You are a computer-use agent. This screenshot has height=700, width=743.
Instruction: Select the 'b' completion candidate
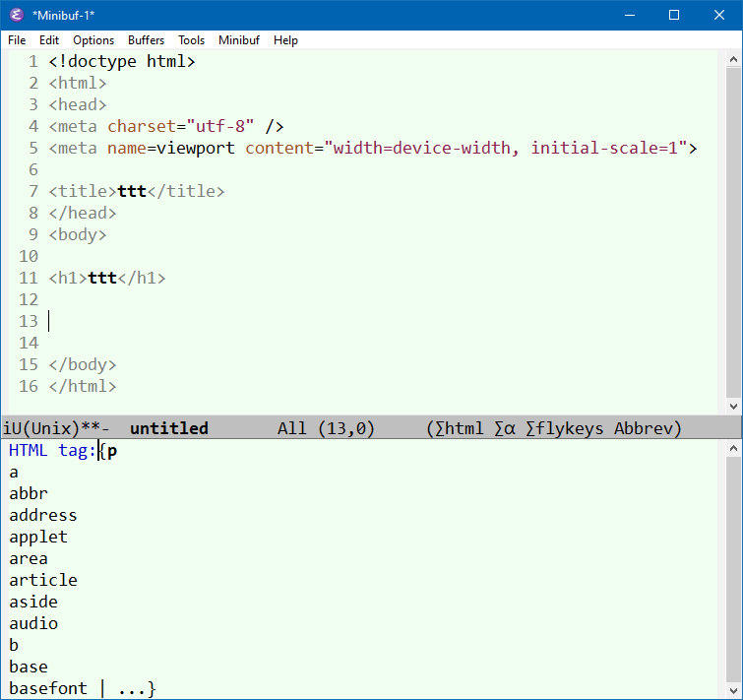pos(14,645)
